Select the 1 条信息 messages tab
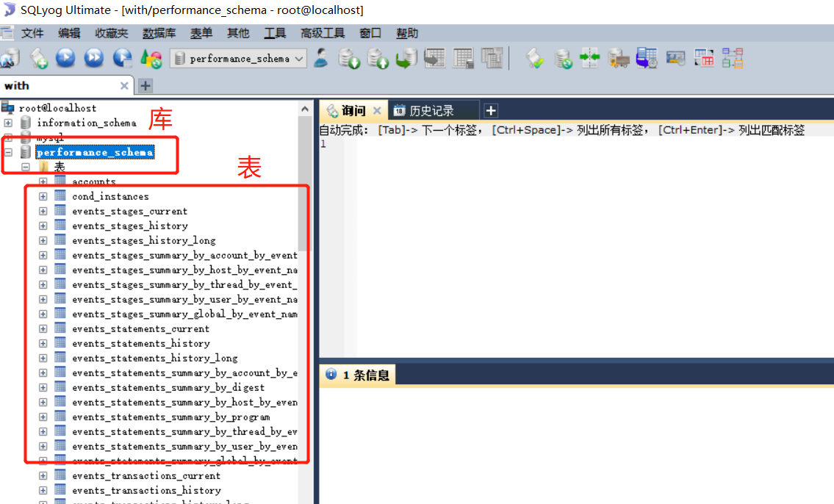 358,375
